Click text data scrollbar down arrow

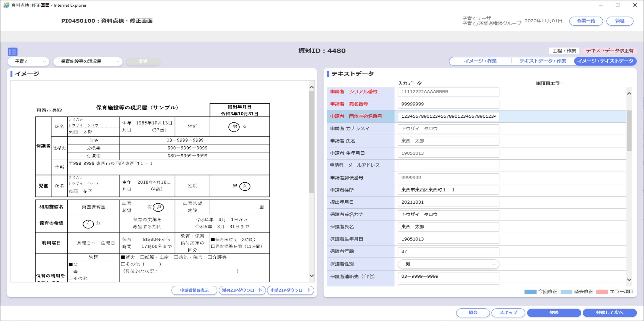(629, 280)
